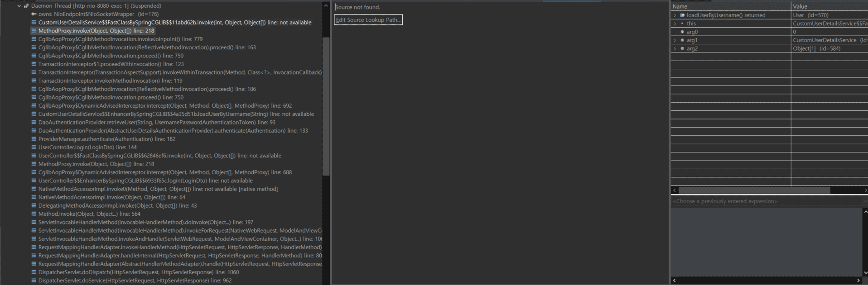Image resolution: width=868 pixels, height=285 pixels.
Task: Expand the loadUserByUsername() returned variable
Action: pos(675,15)
